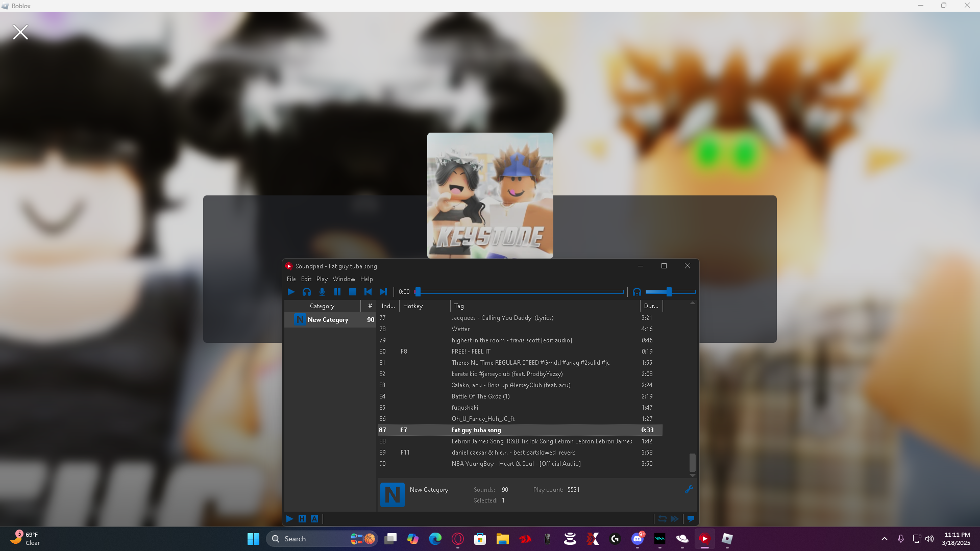Skip to the next sound
The image size is (980, 551).
pos(383,292)
